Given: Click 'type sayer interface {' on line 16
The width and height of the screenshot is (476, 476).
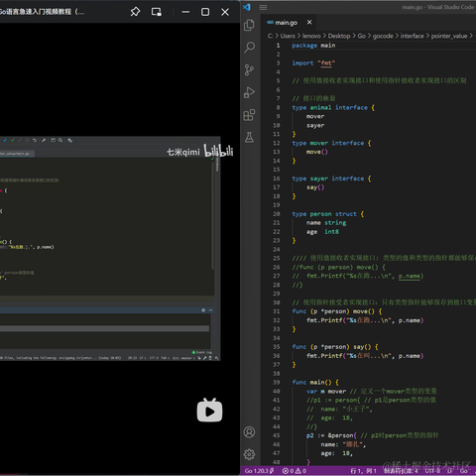Looking at the screenshot, I should pos(331,178).
